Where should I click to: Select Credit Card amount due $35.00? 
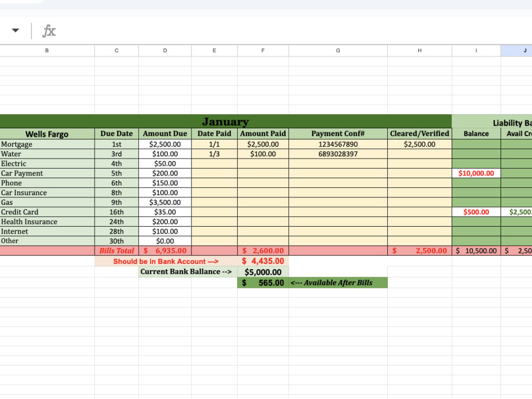coord(165,212)
